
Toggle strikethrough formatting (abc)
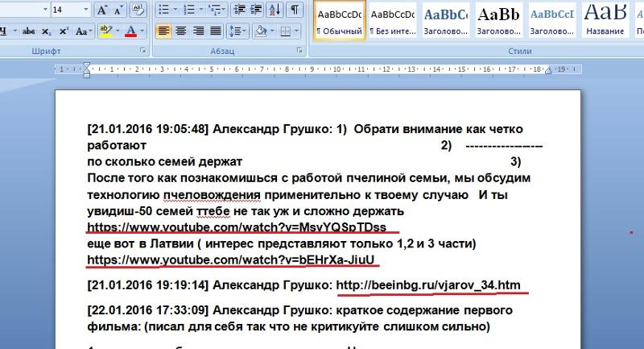(x=29, y=31)
